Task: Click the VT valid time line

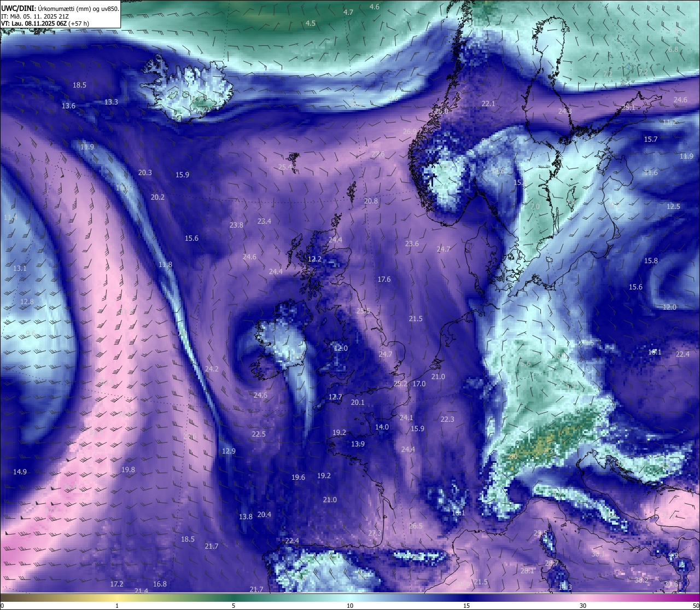Action: 45,24
